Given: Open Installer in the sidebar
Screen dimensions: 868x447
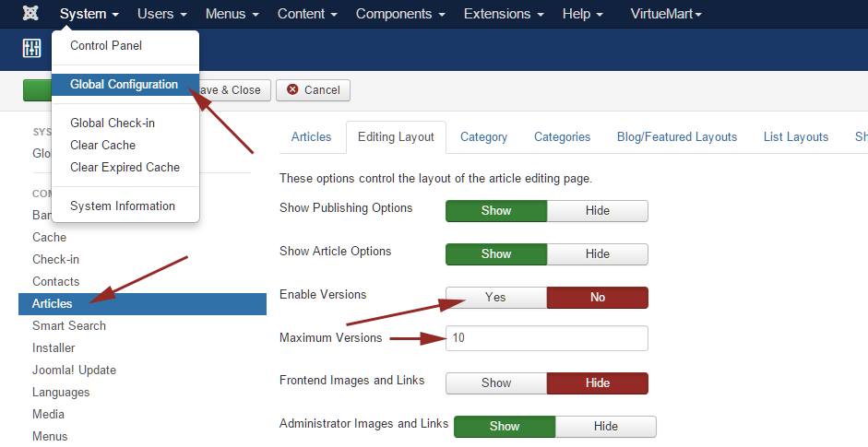Looking at the screenshot, I should [54, 348].
